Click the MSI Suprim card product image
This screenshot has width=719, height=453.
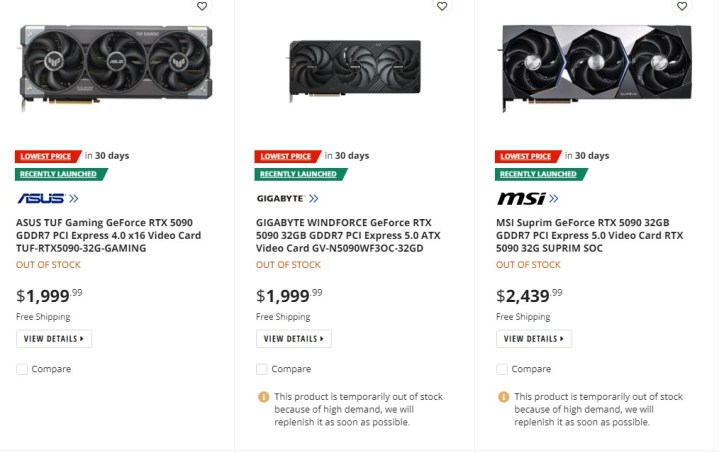coord(595,66)
